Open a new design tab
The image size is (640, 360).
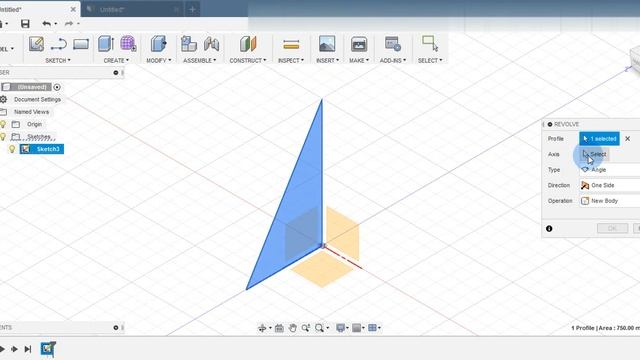point(192,9)
